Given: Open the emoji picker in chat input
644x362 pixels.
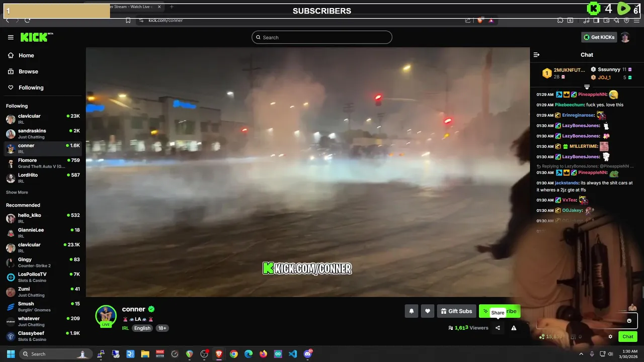Looking at the screenshot, I should click(x=629, y=321).
